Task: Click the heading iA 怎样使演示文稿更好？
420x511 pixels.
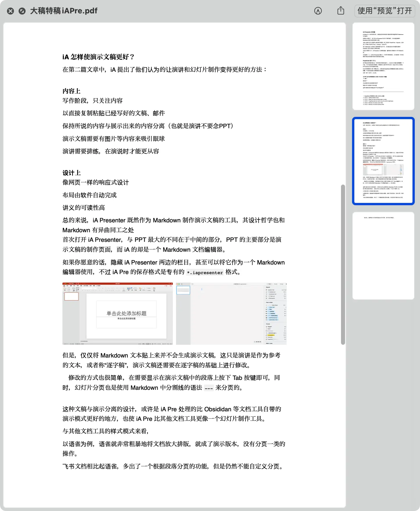Action: [x=98, y=57]
